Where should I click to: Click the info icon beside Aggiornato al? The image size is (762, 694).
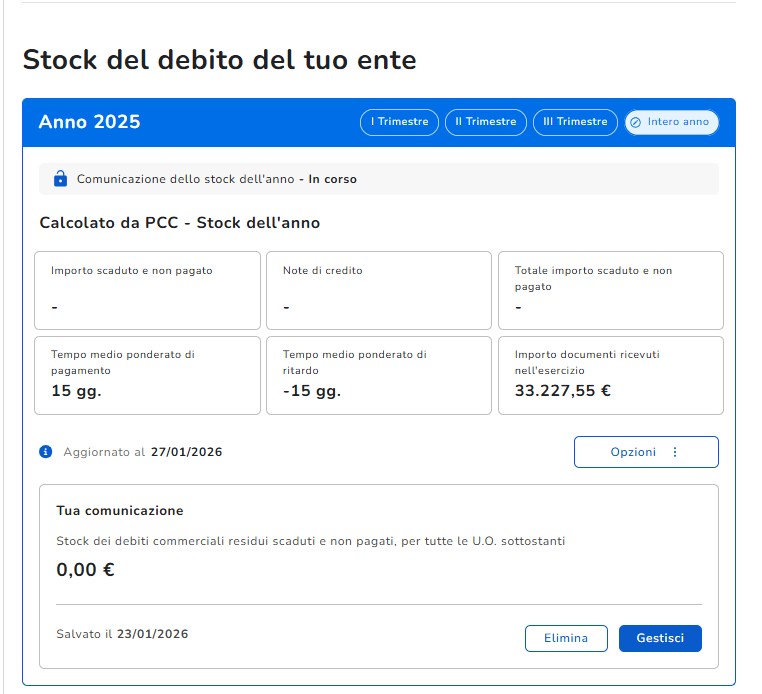pyautogui.click(x=46, y=451)
